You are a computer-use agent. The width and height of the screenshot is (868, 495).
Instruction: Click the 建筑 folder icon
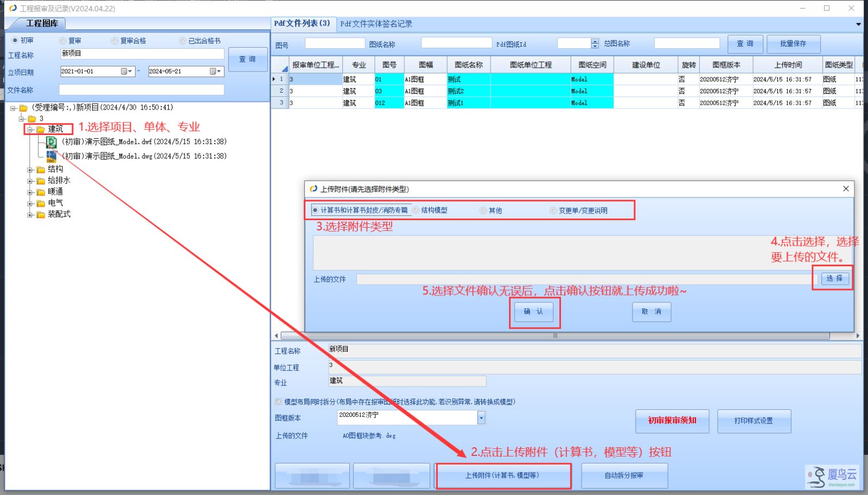coord(41,130)
